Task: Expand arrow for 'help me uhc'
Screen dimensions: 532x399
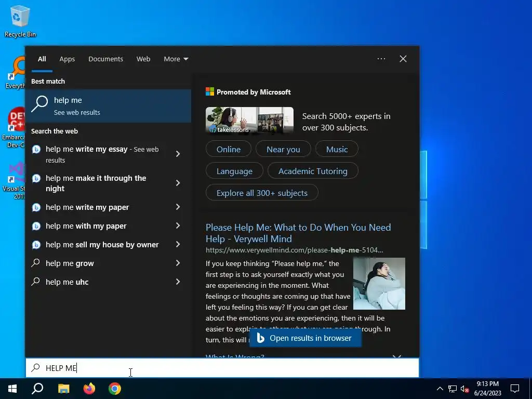Action: (178, 282)
